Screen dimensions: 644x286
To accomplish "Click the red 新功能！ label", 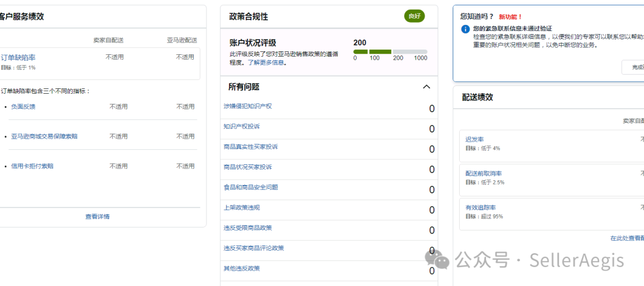I will 510,17.
